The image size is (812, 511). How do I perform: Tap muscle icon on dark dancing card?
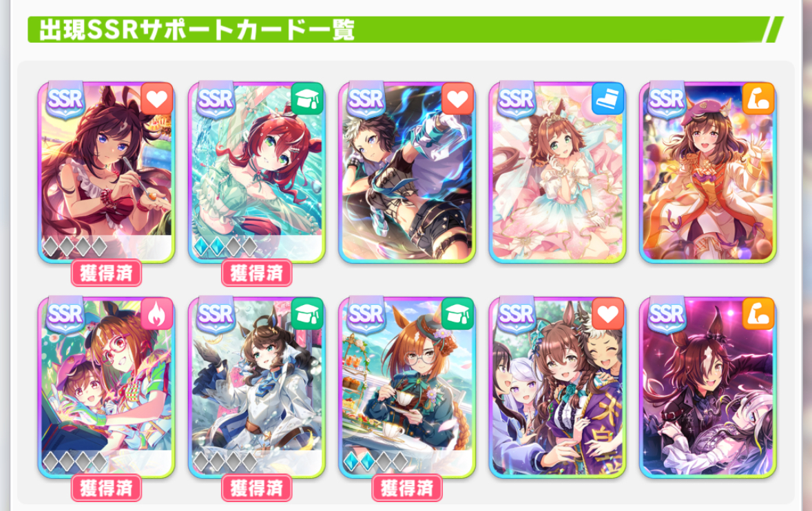point(758,314)
